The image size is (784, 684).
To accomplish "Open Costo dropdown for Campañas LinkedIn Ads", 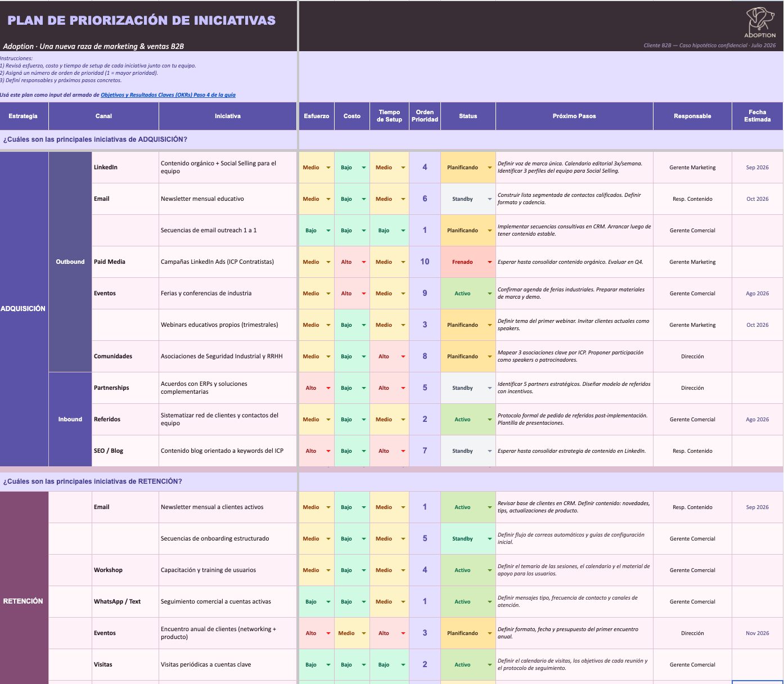I will tap(364, 262).
